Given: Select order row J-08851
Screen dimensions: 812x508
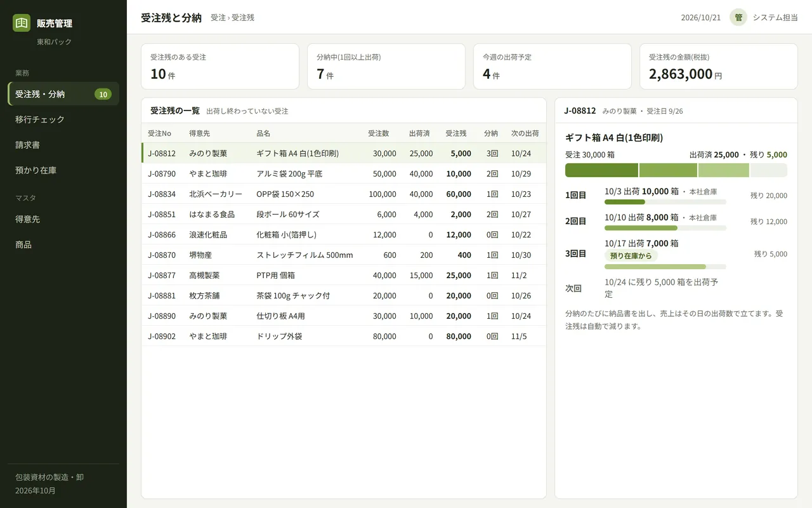Looking at the screenshot, I should 343,214.
